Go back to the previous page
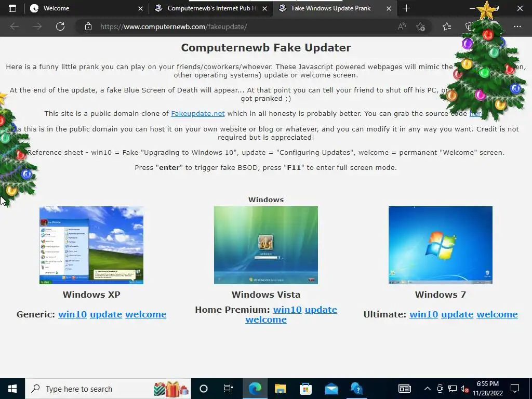This screenshot has width=532, height=399. pos(14,26)
